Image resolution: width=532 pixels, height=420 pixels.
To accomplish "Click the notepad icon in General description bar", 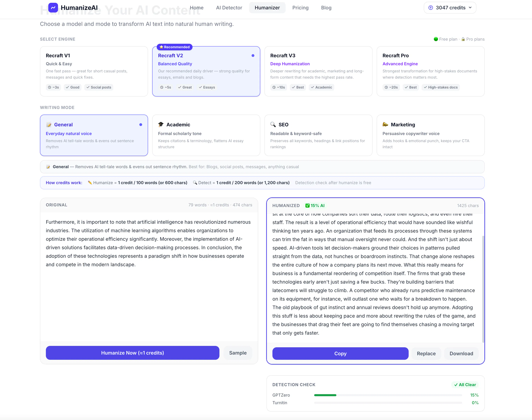I will tap(48, 167).
